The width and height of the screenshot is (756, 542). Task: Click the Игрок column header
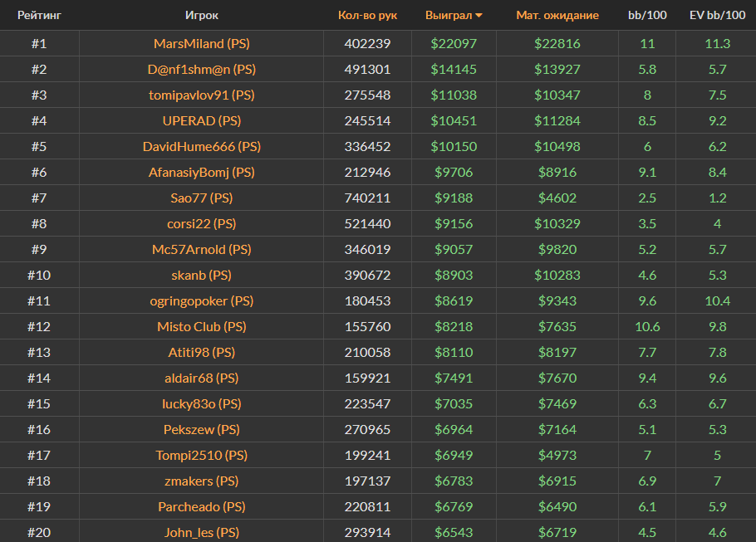202,15
